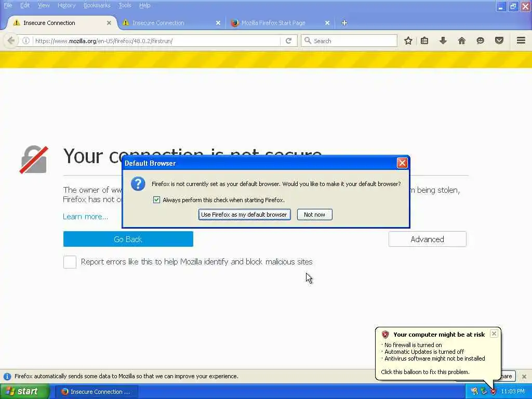Open the History menu

coord(66,5)
